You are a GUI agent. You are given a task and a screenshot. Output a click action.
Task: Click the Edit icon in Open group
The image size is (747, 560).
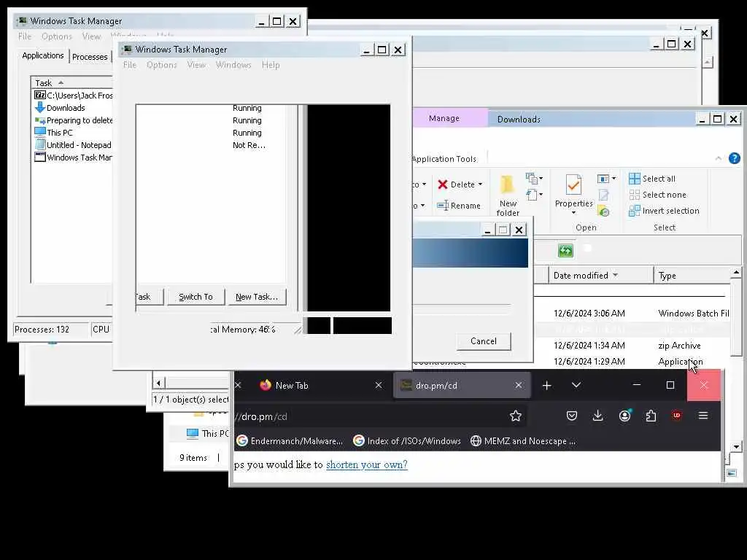point(603,195)
